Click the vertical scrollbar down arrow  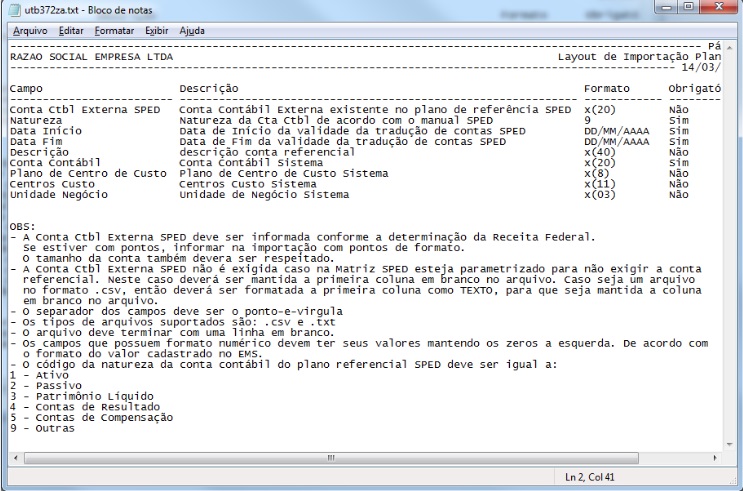(x=729, y=445)
